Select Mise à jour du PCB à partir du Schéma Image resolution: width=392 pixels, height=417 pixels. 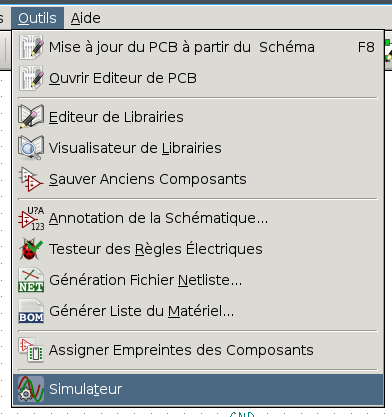(198, 47)
